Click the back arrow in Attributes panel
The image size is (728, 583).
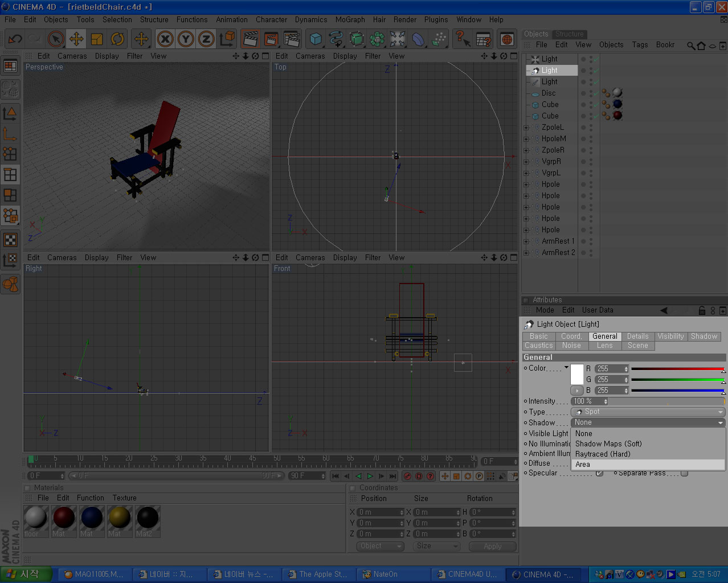click(664, 310)
